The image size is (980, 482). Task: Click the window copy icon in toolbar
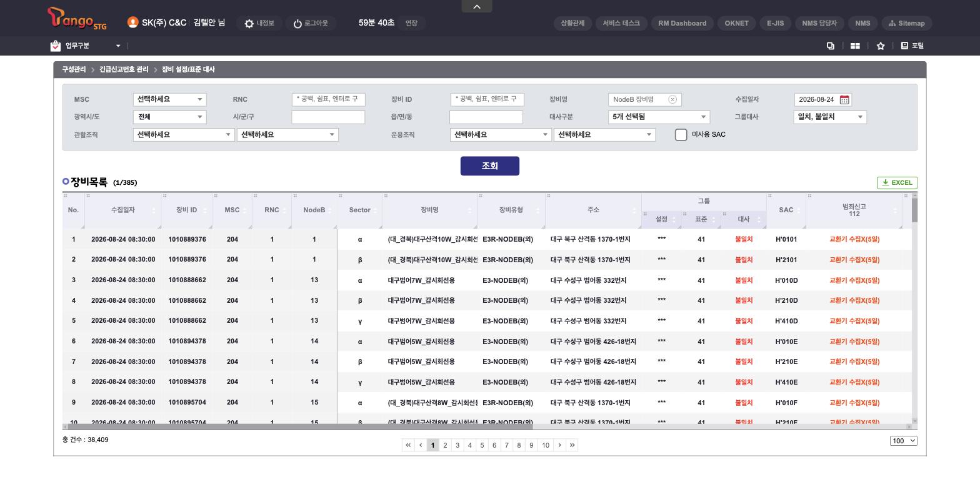pyautogui.click(x=831, y=46)
